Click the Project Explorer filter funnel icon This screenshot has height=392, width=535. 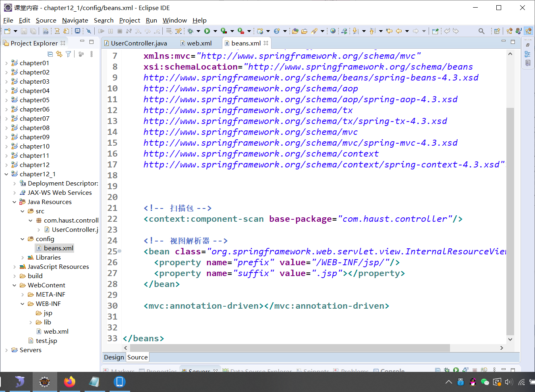pyautogui.click(x=68, y=54)
